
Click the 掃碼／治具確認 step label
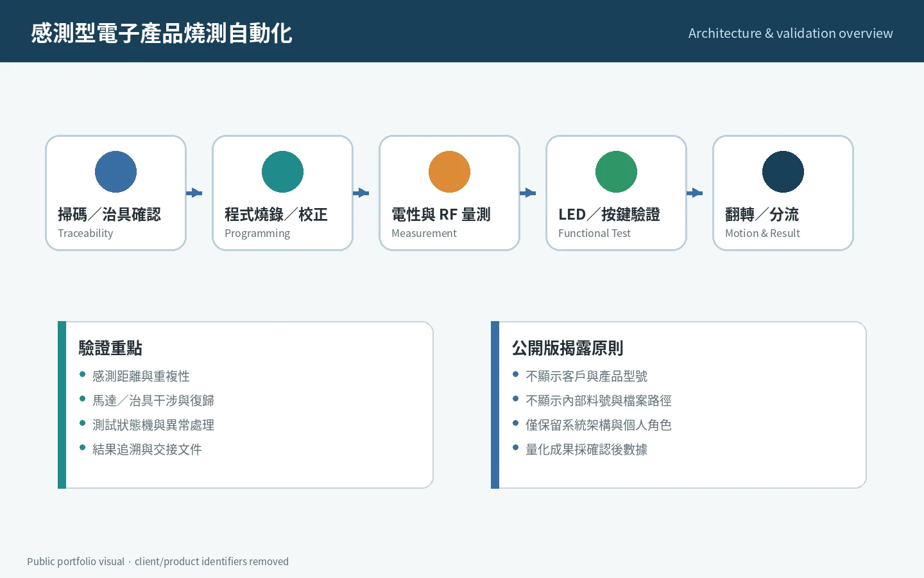[109, 215]
